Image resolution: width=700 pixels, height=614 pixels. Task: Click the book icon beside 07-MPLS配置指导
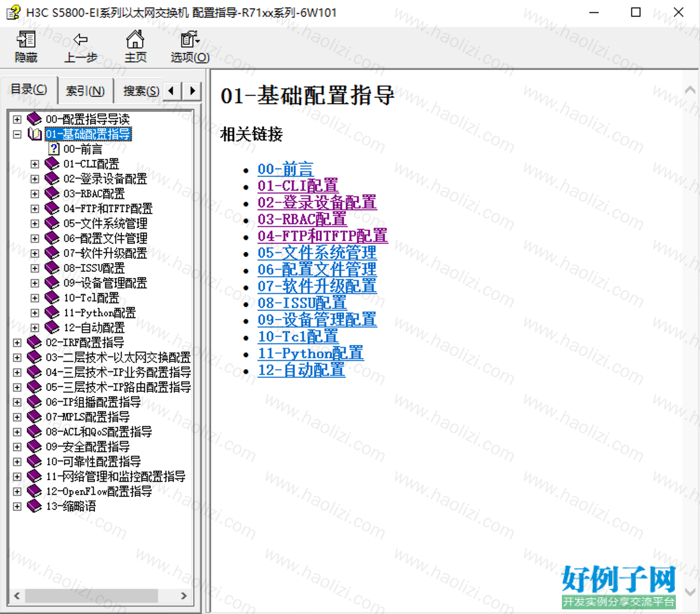[x=34, y=417]
